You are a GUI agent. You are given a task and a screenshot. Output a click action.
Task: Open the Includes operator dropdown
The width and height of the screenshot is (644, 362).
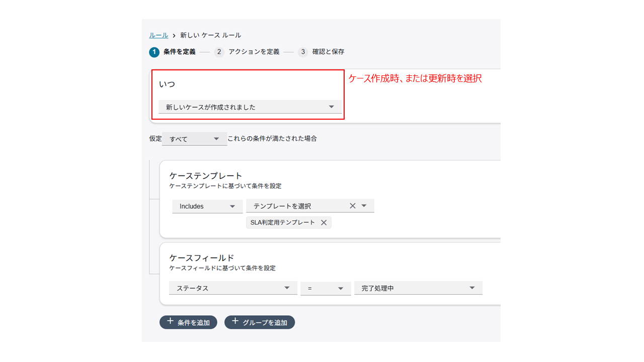[207, 206]
